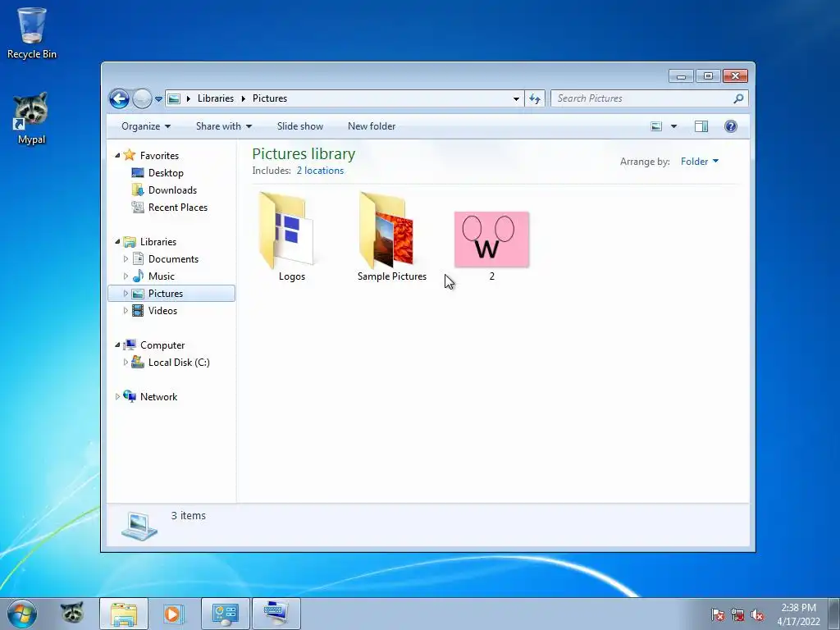Expand the arrow between Libraries and Pictures

(x=243, y=98)
